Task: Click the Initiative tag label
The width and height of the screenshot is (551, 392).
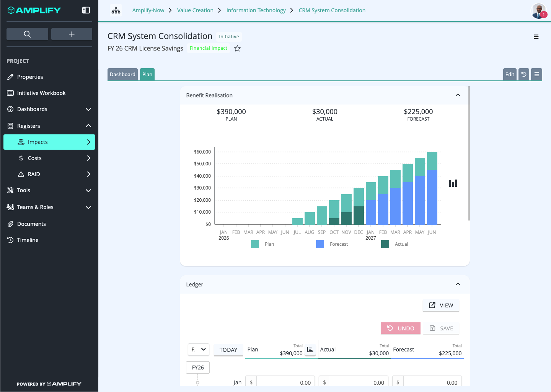Action: click(x=229, y=37)
